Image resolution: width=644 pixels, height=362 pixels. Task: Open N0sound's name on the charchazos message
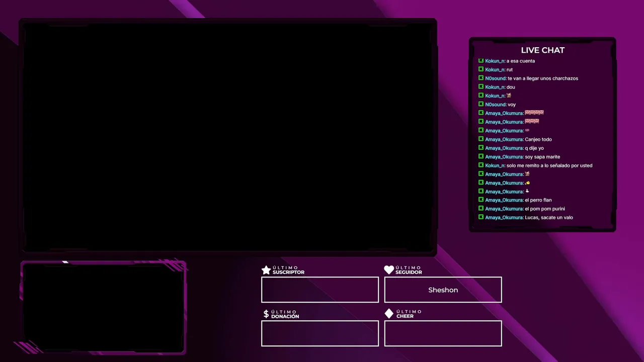[496, 78]
